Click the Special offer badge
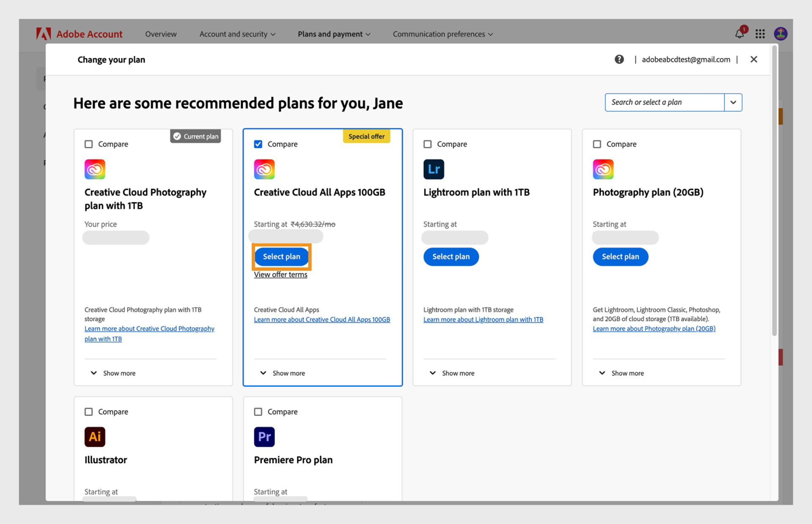This screenshot has width=812, height=524. [x=367, y=136]
